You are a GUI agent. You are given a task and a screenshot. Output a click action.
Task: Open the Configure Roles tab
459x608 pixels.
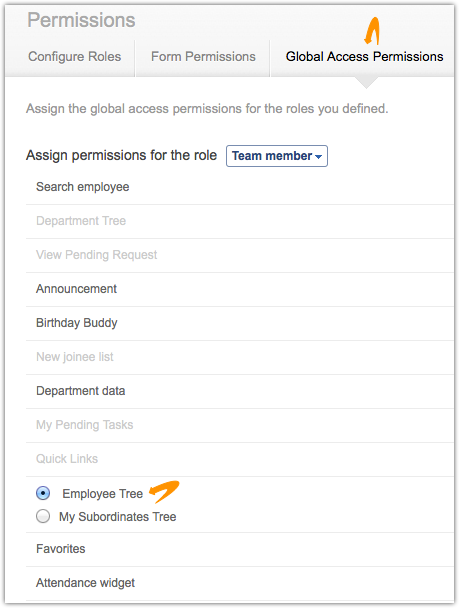tap(74, 57)
